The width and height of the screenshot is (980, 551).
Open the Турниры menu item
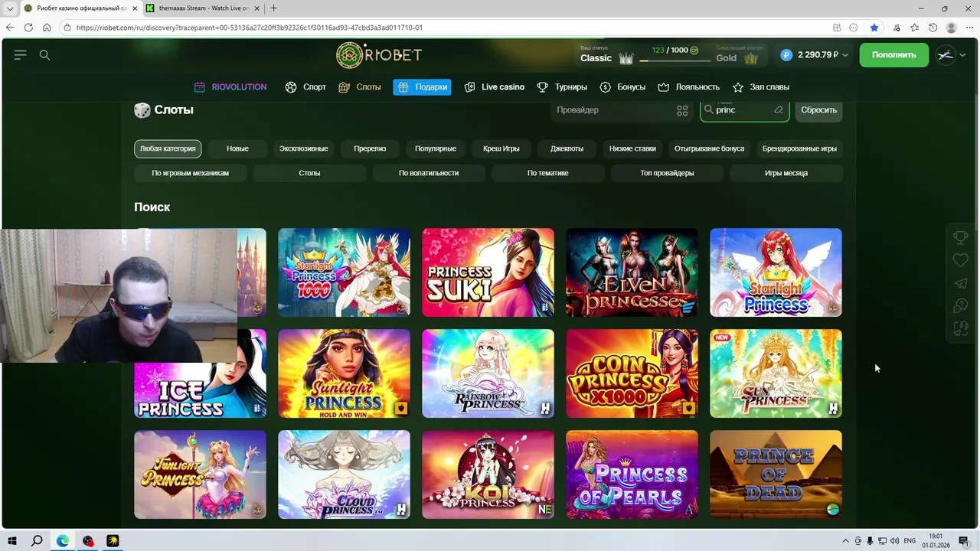562,87
